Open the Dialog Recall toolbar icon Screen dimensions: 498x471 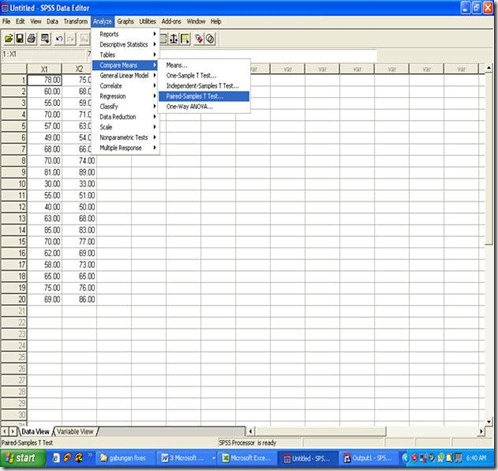45,39
